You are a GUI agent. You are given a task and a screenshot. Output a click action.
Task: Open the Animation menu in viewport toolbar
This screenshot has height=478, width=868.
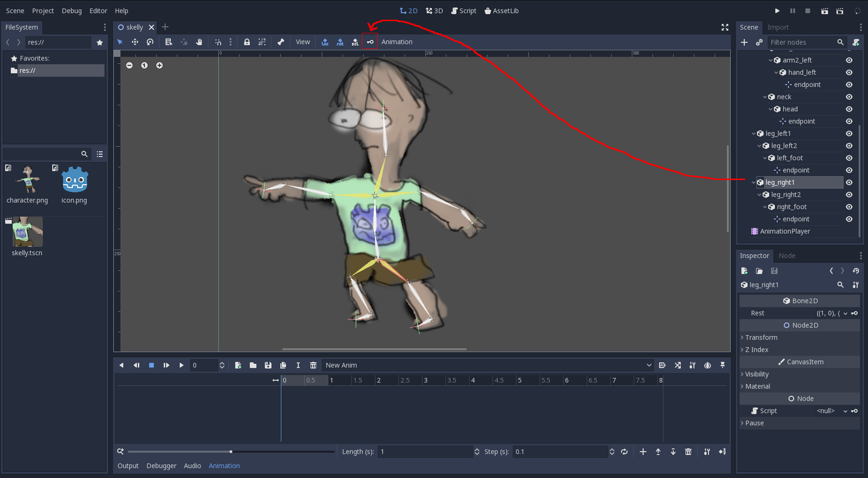(397, 42)
